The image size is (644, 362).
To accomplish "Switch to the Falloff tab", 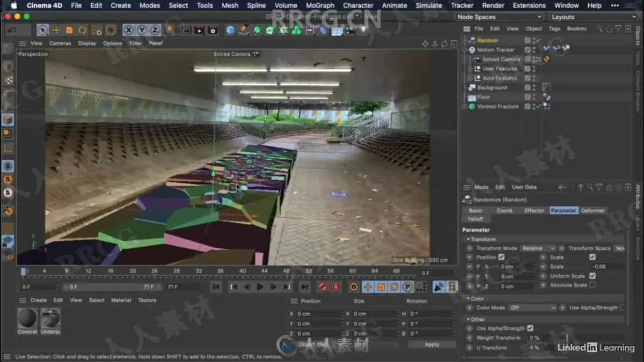I will [x=475, y=219].
